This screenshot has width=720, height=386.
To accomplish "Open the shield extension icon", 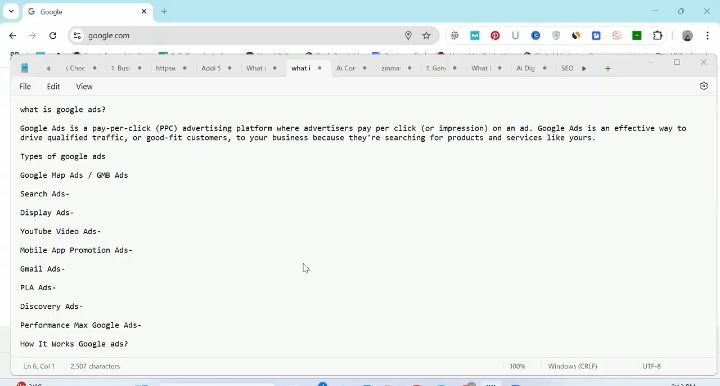I will pyautogui.click(x=556, y=35).
